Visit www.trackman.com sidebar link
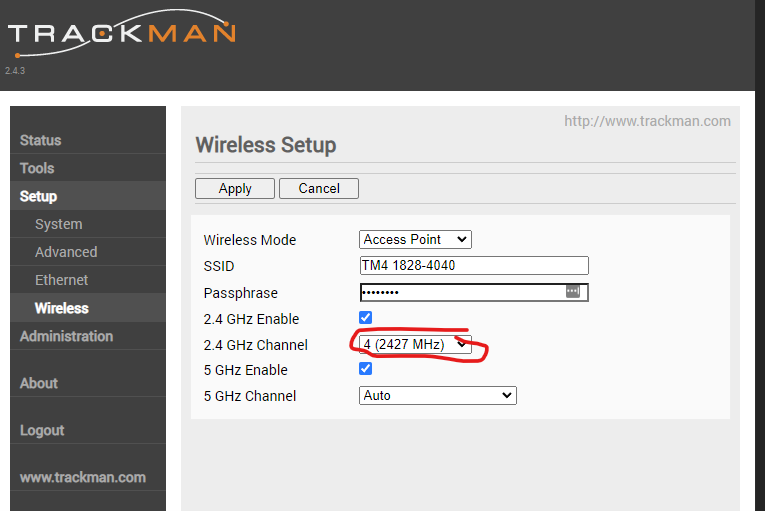765x511 pixels. (x=83, y=477)
